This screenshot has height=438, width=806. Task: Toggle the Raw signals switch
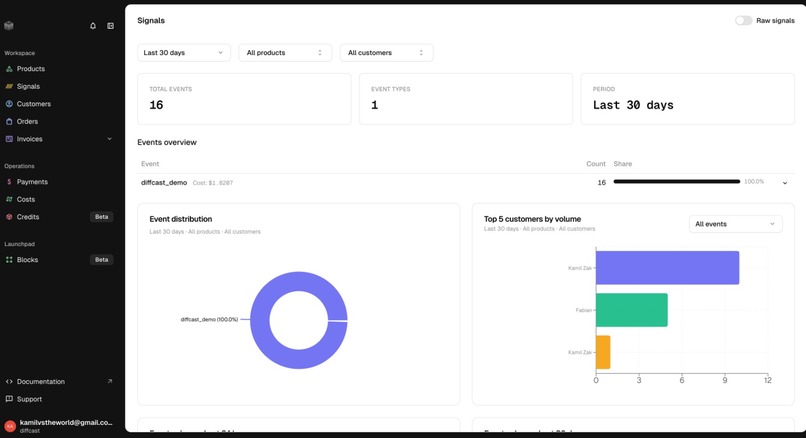tap(743, 21)
